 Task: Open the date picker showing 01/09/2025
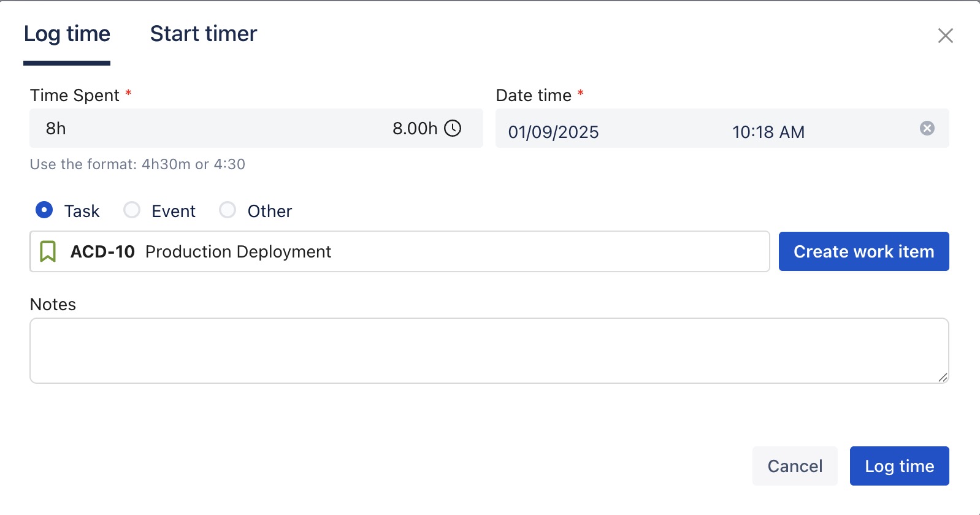pos(553,132)
